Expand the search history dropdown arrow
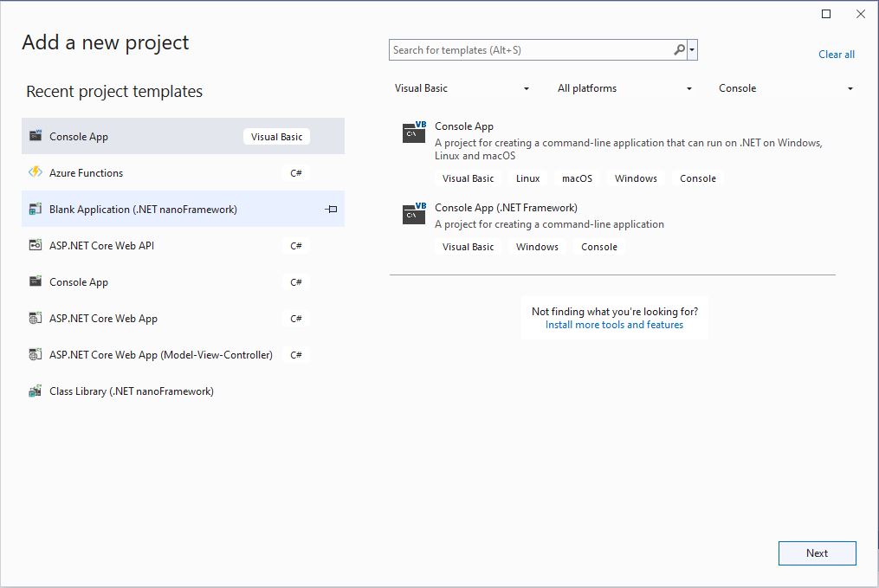The image size is (879, 588). 692,50
